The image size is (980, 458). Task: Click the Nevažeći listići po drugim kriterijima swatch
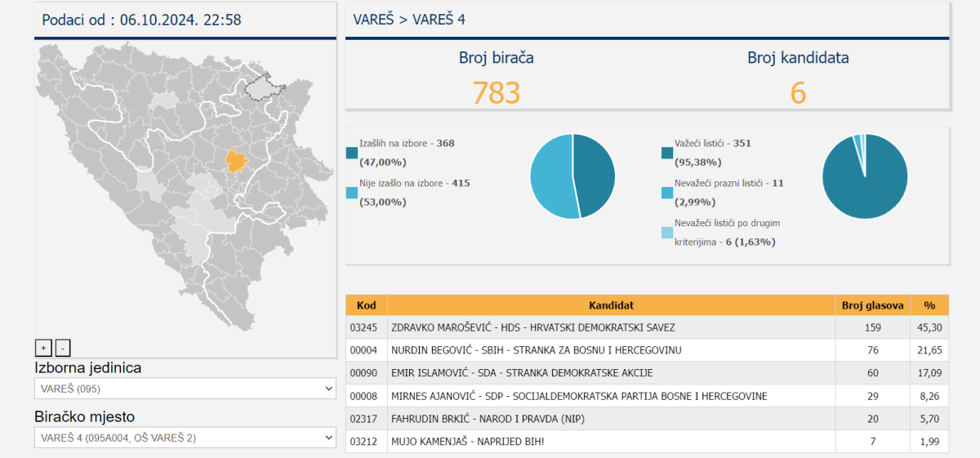click(667, 233)
